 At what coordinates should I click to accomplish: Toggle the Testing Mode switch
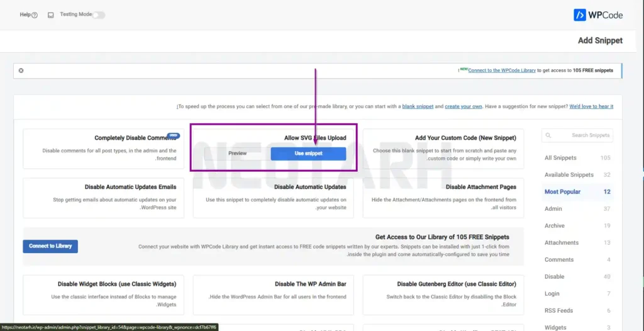point(99,15)
